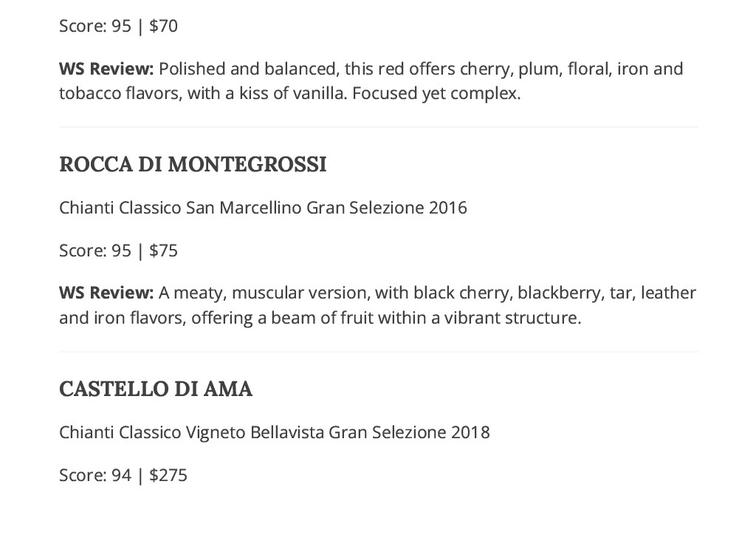Viewport: 756px width, 535px height.
Task: Click 'Score: 95' under Rocca di Montegrossi
Action: [95, 251]
